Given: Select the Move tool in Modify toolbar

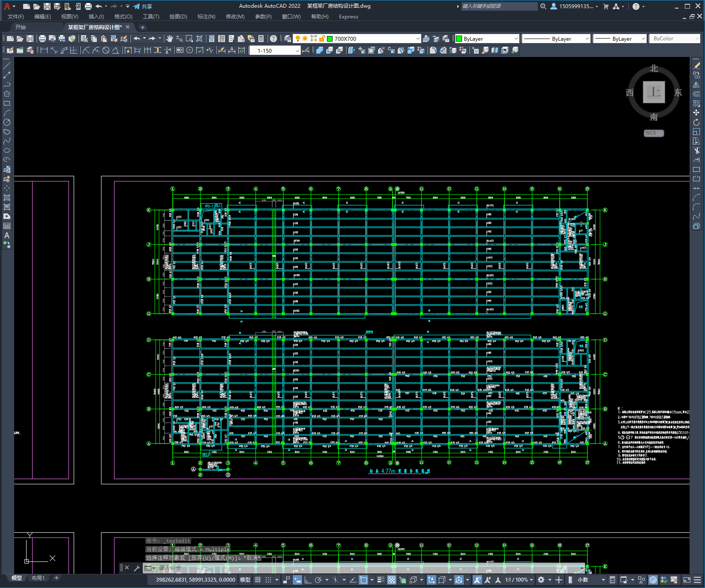Looking at the screenshot, I should (x=696, y=113).
